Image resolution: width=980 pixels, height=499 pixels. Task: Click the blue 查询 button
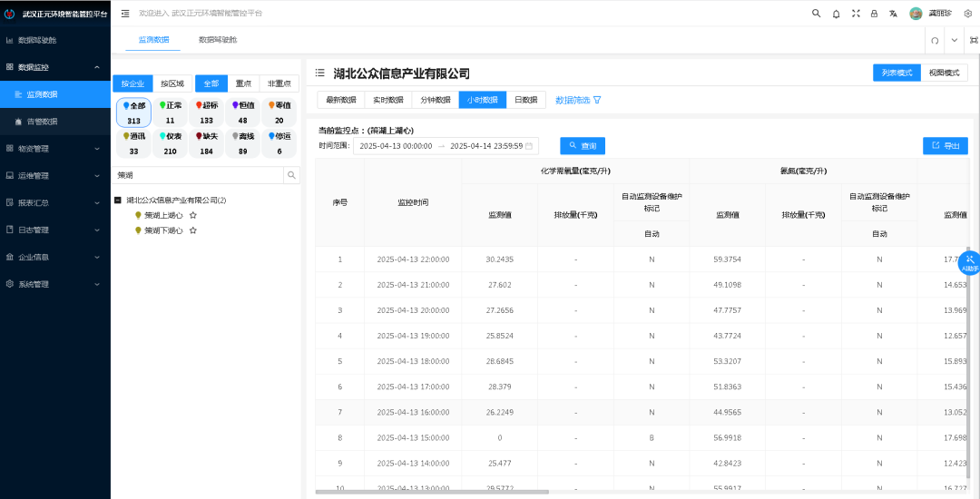click(x=583, y=145)
